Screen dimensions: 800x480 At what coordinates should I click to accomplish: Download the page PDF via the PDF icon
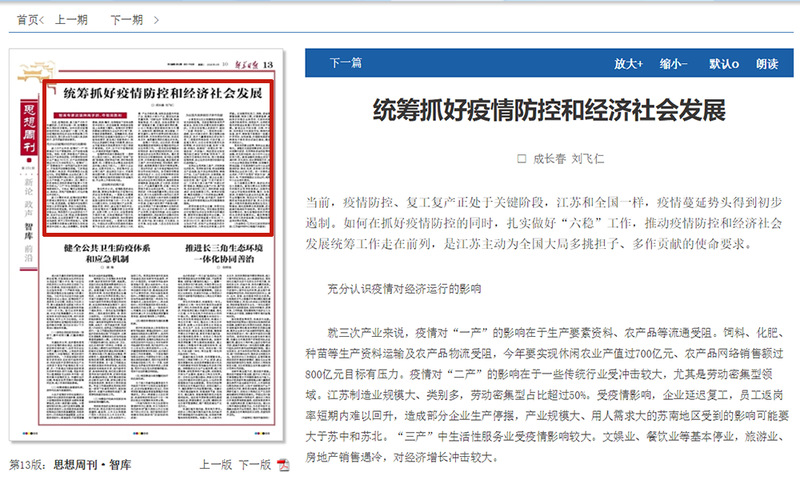point(283,465)
